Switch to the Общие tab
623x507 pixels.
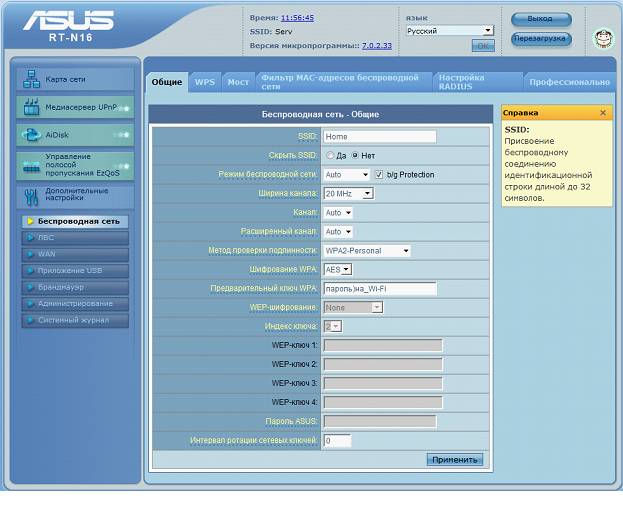[x=167, y=82]
